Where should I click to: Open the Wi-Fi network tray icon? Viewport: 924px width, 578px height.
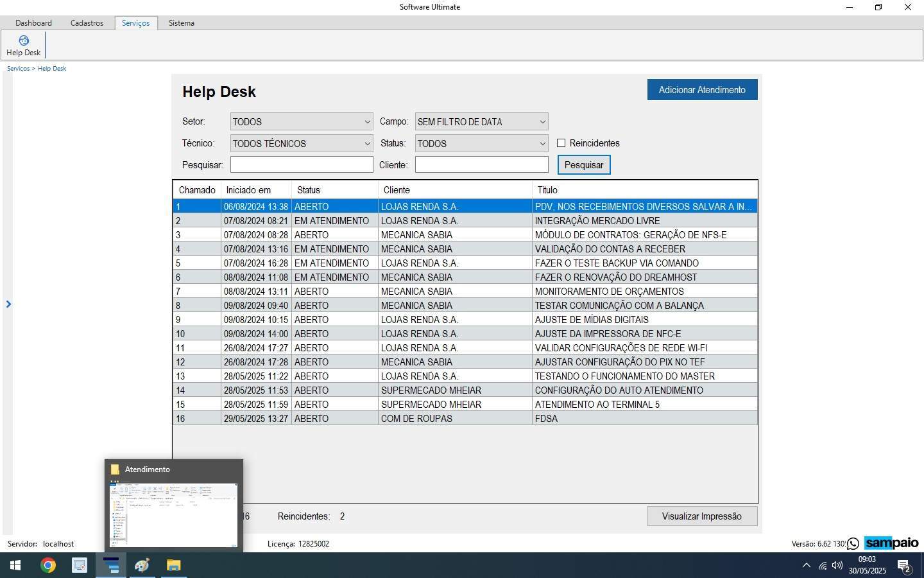pos(823,565)
